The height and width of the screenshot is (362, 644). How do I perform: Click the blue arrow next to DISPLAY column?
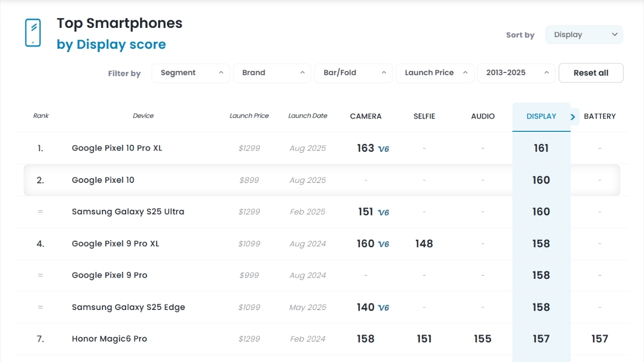pyautogui.click(x=573, y=116)
